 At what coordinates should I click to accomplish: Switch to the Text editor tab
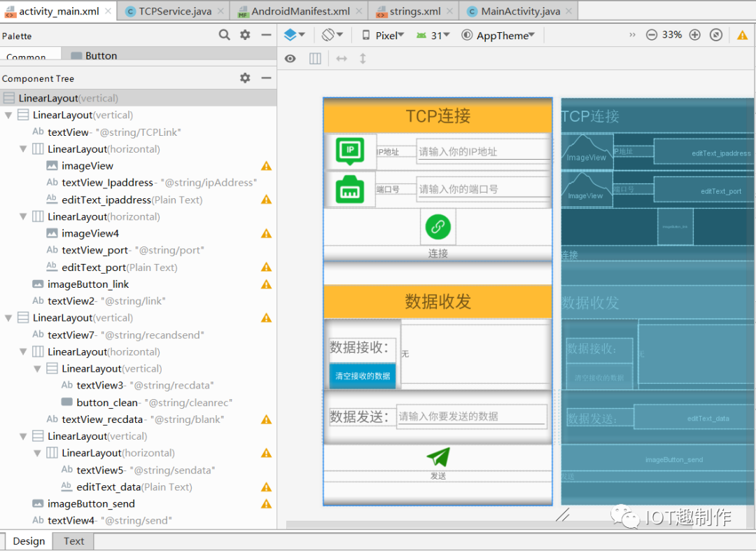pos(73,541)
